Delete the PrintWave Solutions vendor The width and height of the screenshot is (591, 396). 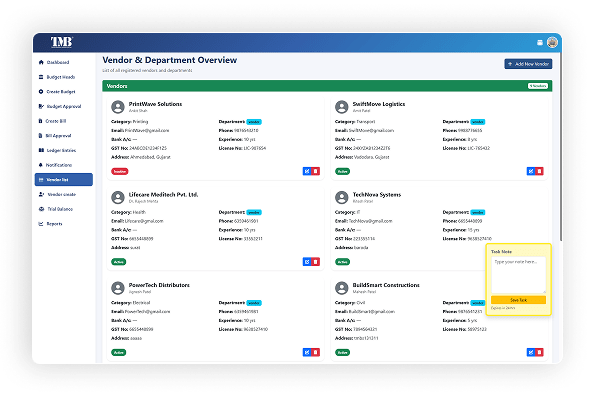[x=315, y=171]
